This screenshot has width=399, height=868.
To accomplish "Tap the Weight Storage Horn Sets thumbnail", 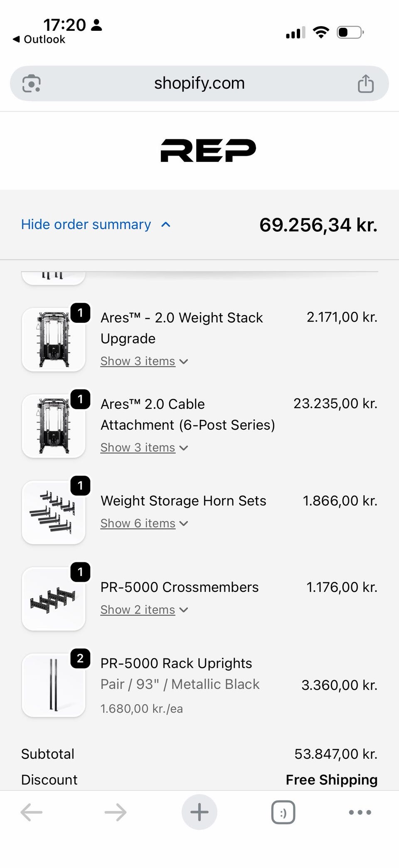I will (54, 512).
